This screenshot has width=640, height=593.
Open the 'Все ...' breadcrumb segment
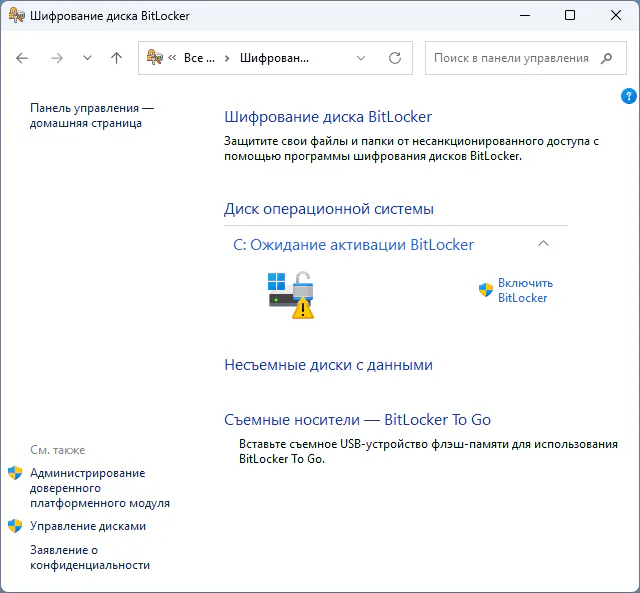(x=199, y=58)
